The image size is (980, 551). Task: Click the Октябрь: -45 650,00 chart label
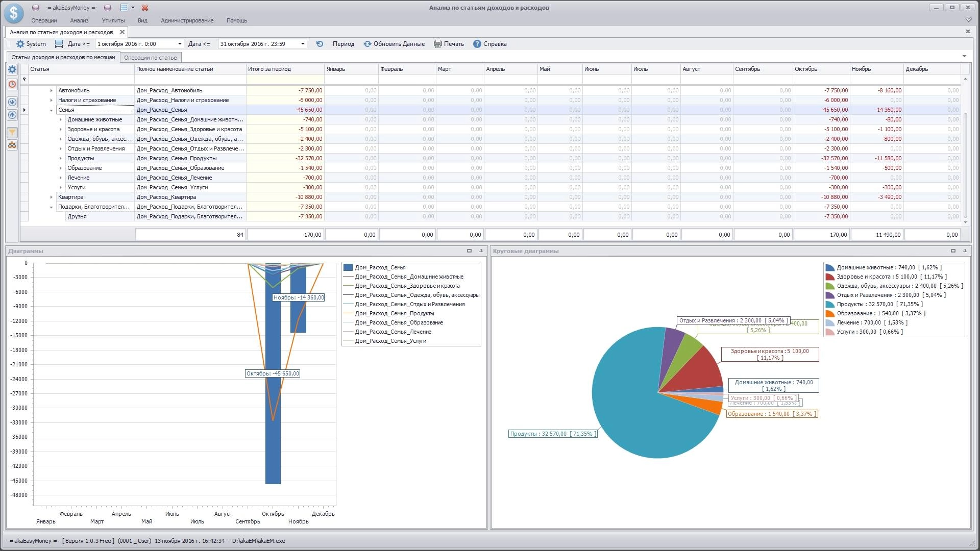[x=273, y=373]
